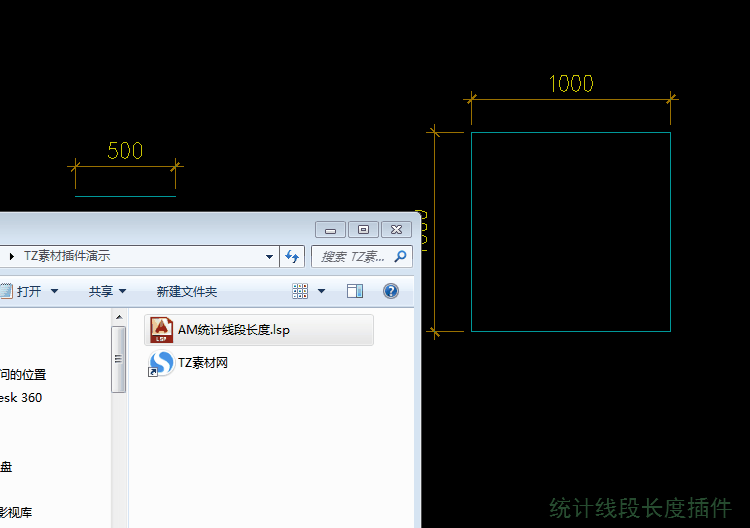
Task: Select the cyan square's right edge
Action: tap(671, 232)
